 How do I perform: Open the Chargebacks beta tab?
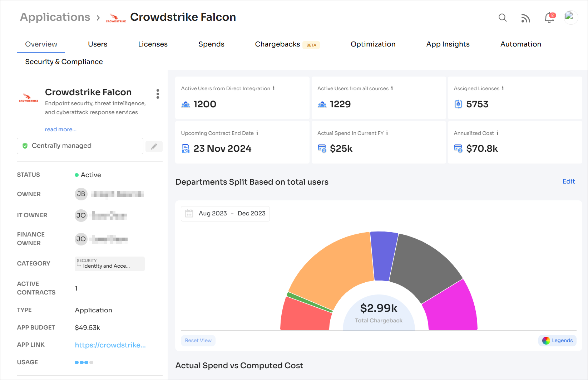click(287, 44)
